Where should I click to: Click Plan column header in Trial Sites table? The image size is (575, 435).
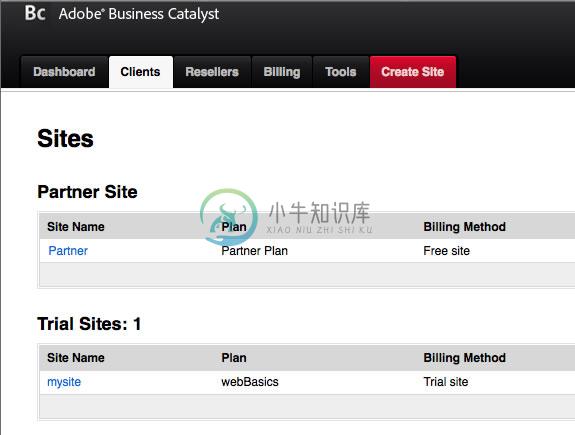tap(234, 358)
